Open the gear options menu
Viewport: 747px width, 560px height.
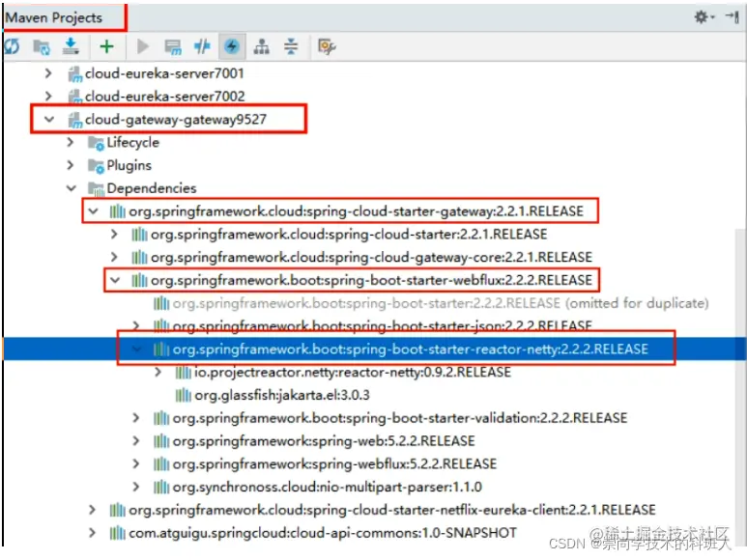[x=704, y=17]
